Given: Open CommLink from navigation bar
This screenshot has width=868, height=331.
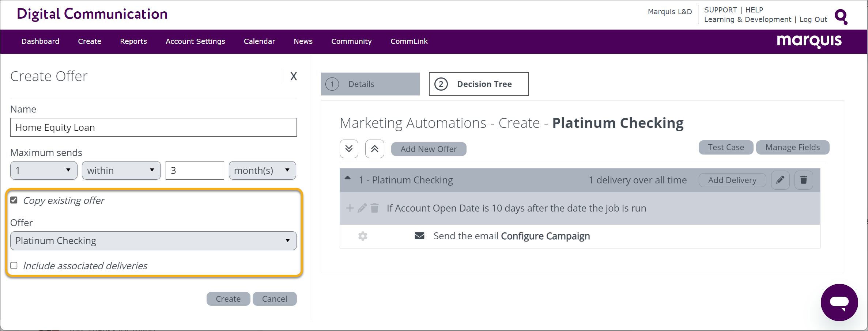Looking at the screenshot, I should coord(409,41).
